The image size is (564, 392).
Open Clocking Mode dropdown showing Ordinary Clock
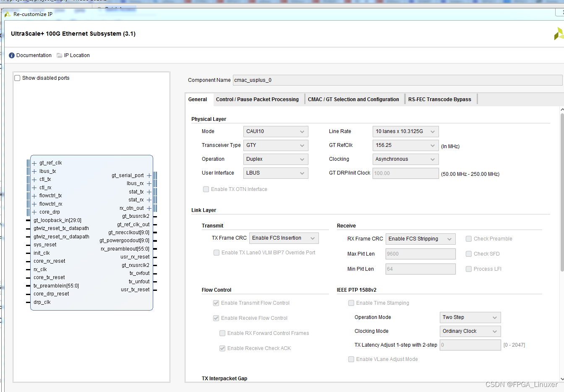click(470, 331)
